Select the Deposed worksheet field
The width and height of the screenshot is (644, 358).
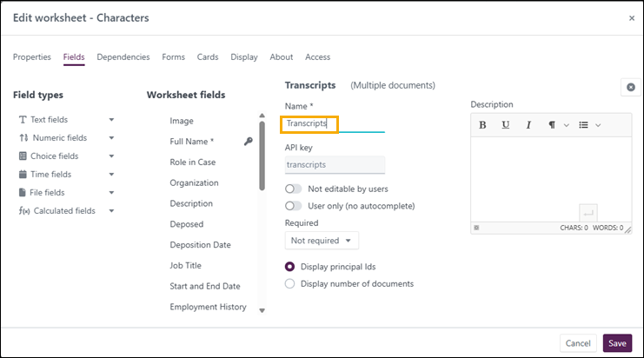tap(187, 224)
